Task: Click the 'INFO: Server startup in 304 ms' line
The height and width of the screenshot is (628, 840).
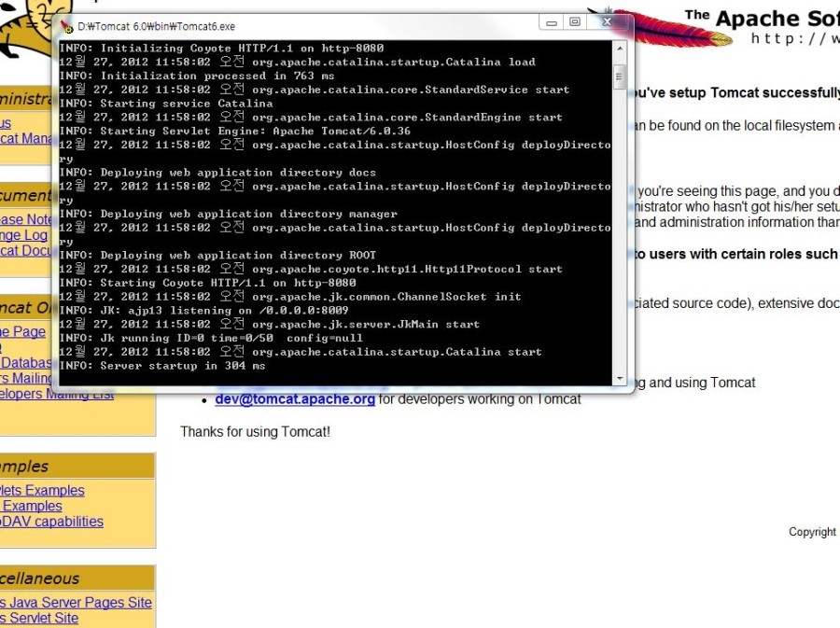Action: pyautogui.click(x=162, y=366)
